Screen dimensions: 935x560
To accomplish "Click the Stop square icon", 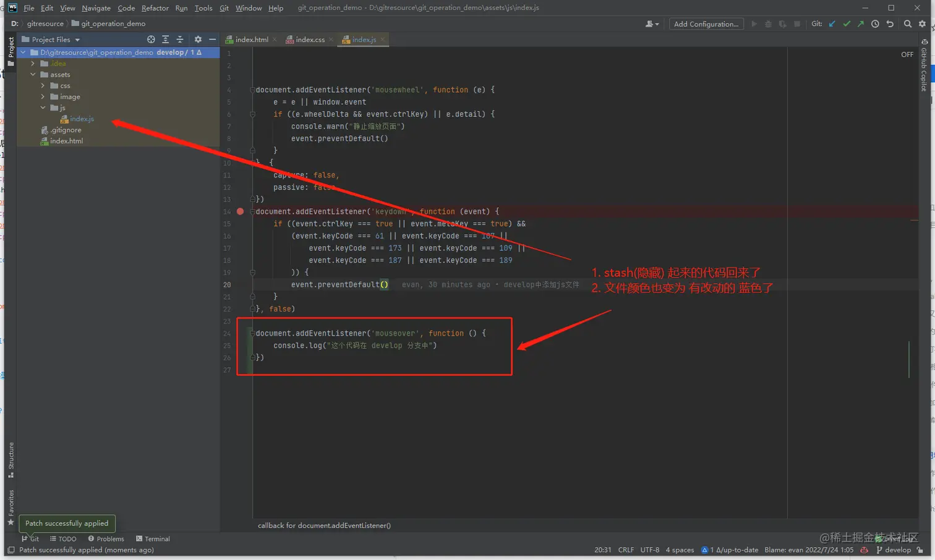I will click(x=797, y=24).
